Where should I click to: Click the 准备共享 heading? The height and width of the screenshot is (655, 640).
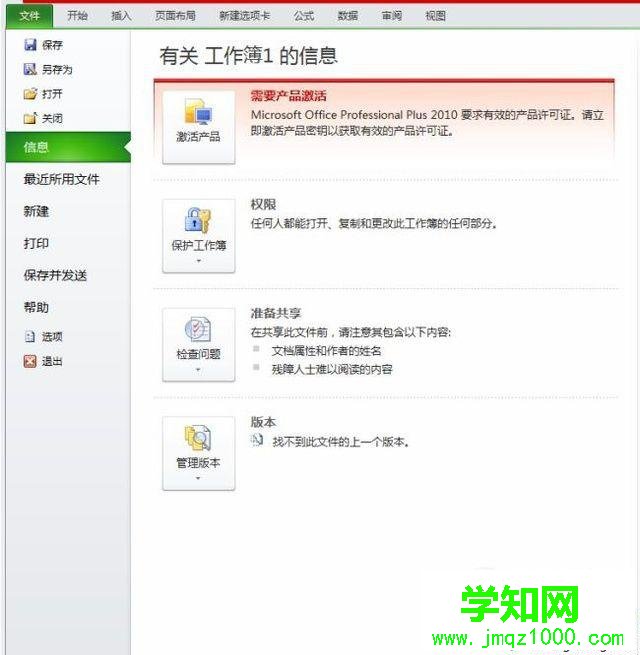coord(276,313)
